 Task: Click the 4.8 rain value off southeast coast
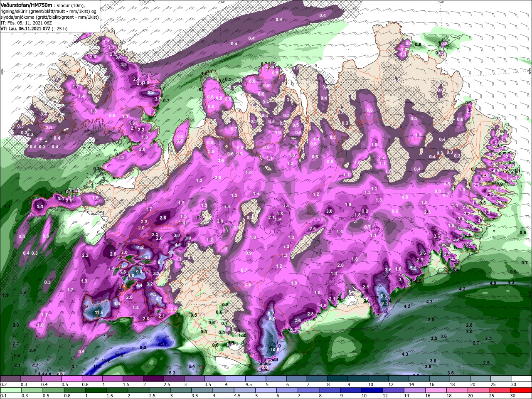(493, 283)
